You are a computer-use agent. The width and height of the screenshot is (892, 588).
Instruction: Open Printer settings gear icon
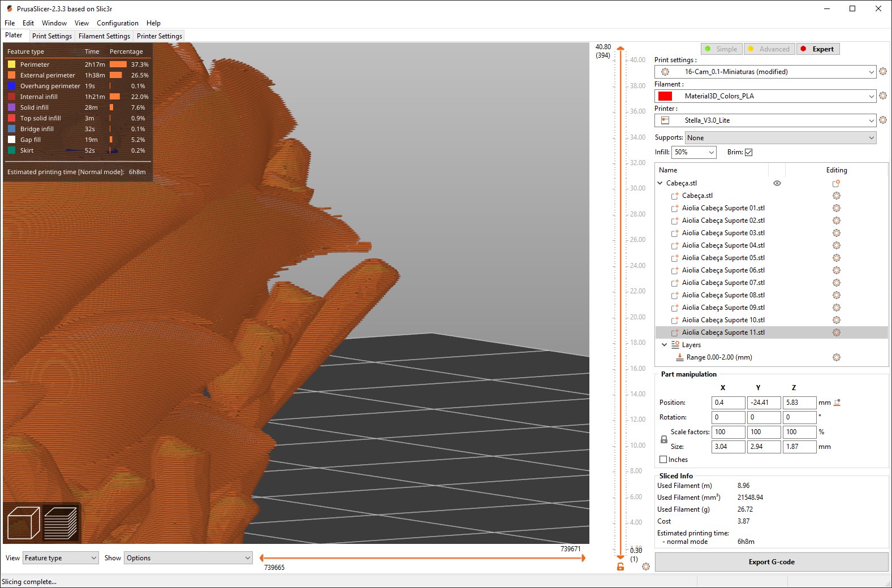(883, 120)
